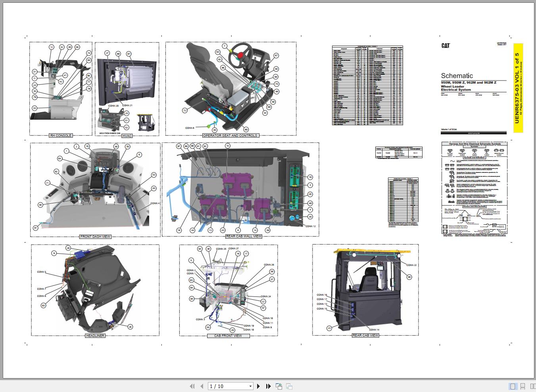Advance to the next page arrow icon
536x392 pixels.
tap(258, 386)
